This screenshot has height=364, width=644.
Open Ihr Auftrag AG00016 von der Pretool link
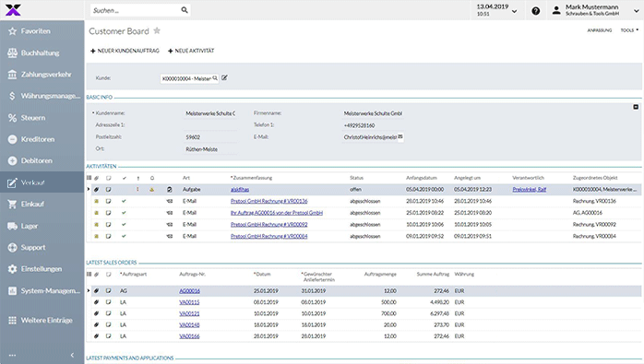click(277, 213)
